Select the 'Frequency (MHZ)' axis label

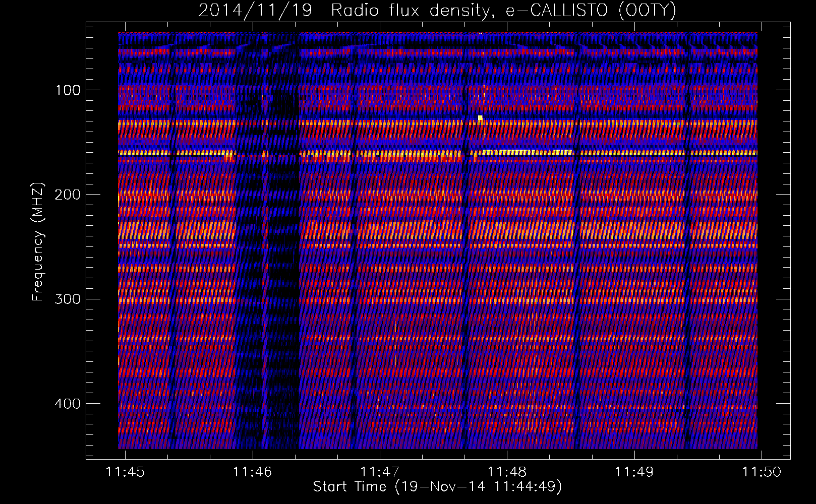coord(38,241)
